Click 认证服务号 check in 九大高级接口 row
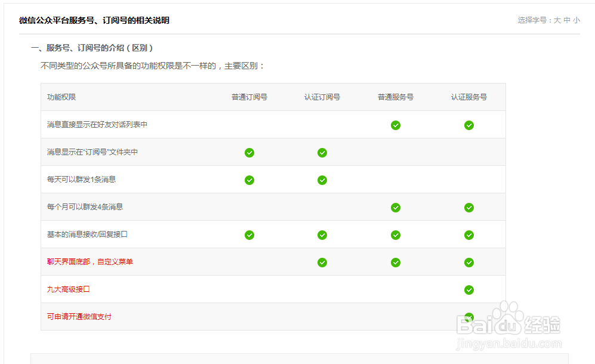595x364 pixels. click(469, 290)
